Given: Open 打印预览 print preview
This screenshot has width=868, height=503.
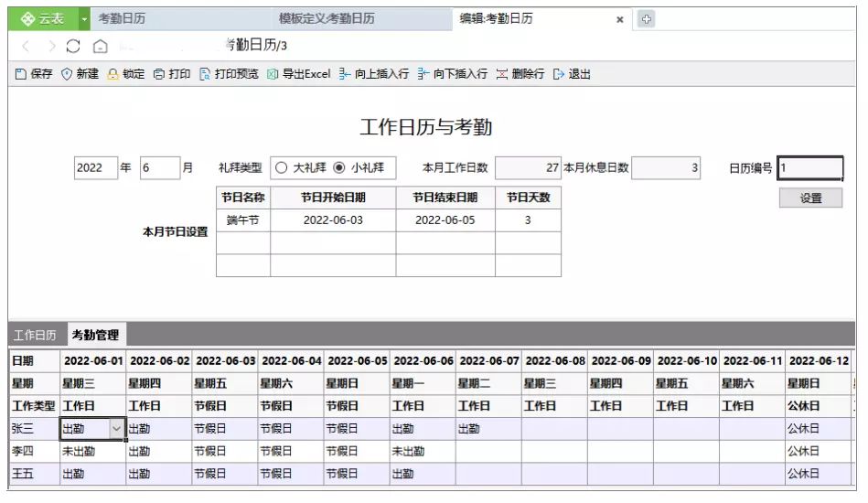Looking at the screenshot, I should tap(228, 74).
